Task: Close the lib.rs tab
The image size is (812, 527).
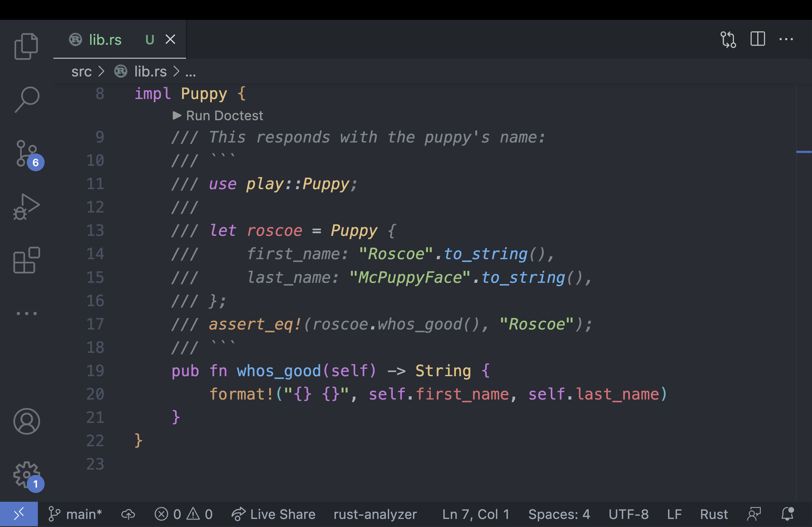Action: [x=170, y=39]
